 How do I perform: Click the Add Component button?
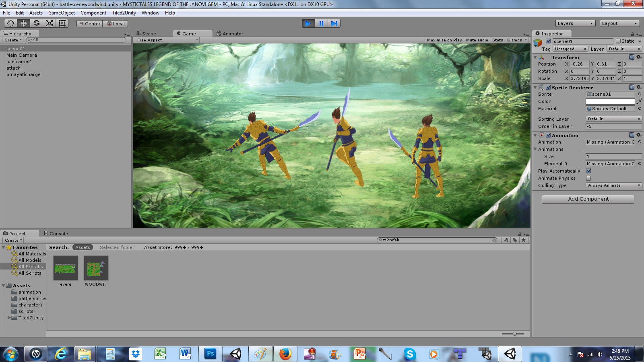pyautogui.click(x=588, y=199)
